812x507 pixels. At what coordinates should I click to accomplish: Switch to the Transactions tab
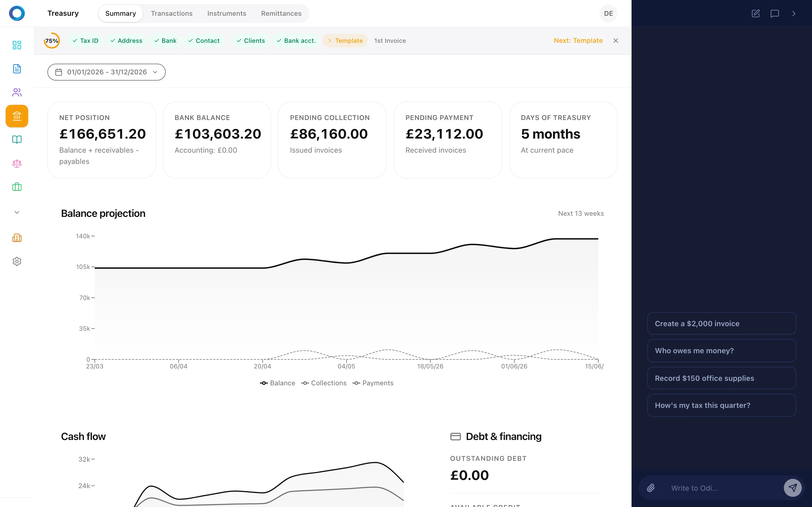coord(171,14)
